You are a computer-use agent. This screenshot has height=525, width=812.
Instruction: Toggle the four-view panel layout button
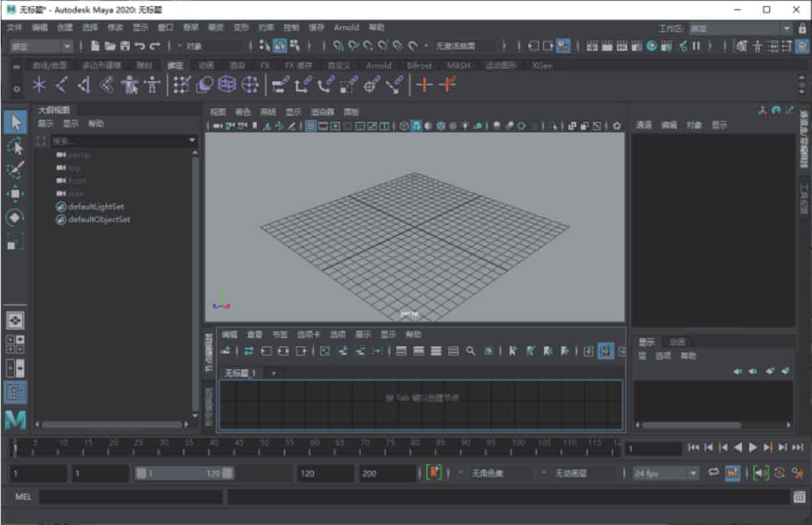[15, 344]
